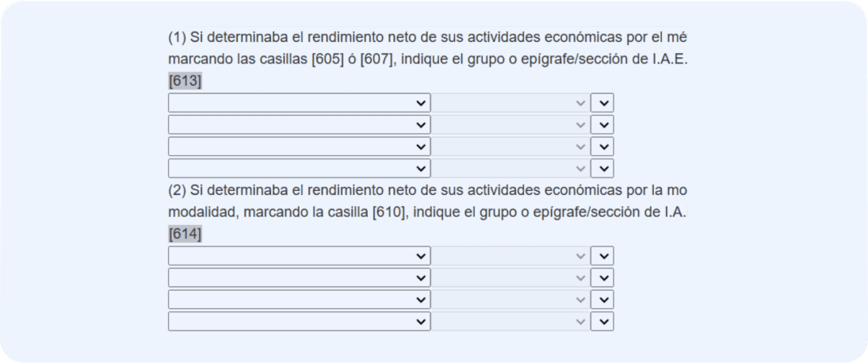Click the highlighted [613] label
Image resolution: width=868 pixels, height=363 pixels.
pos(185,82)
